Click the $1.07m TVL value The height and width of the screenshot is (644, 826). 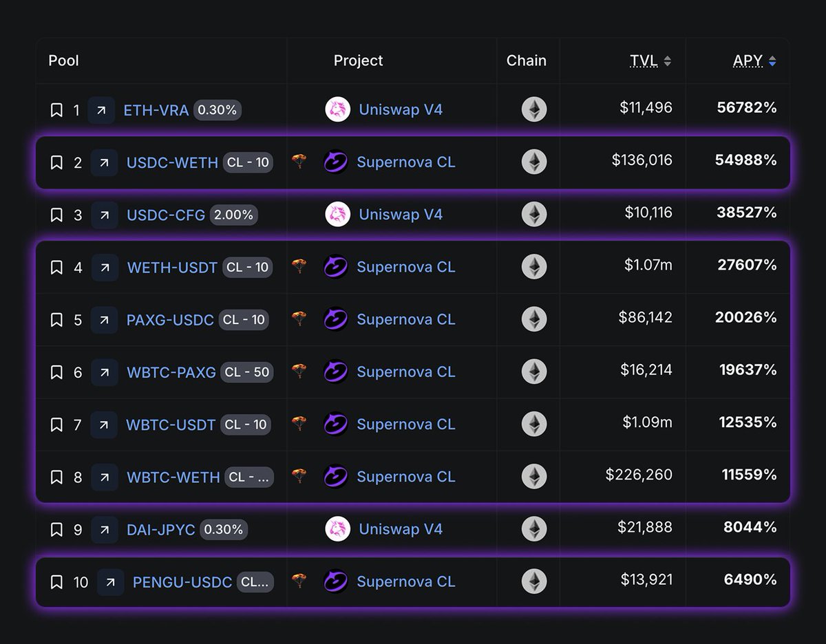click(x=647, y=265)
